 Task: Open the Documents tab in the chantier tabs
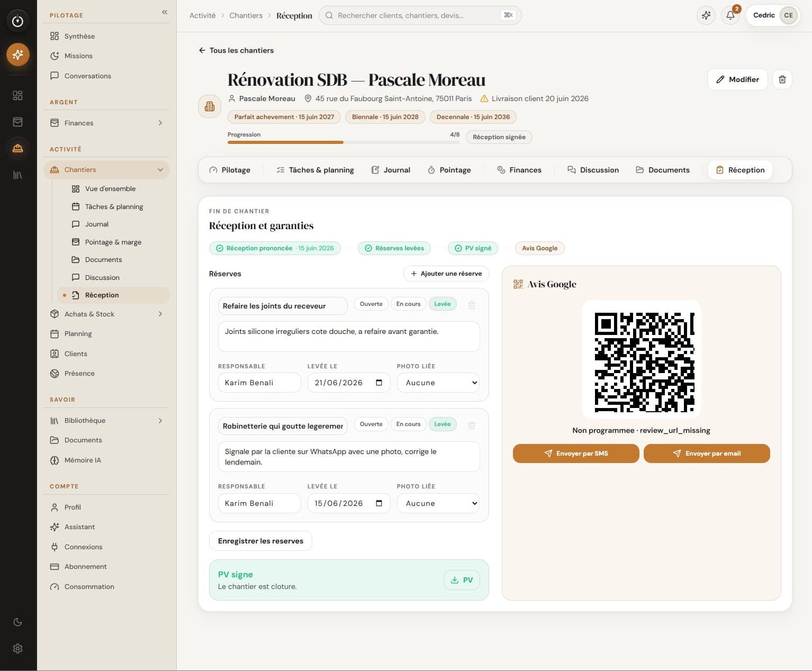(663, 170)
